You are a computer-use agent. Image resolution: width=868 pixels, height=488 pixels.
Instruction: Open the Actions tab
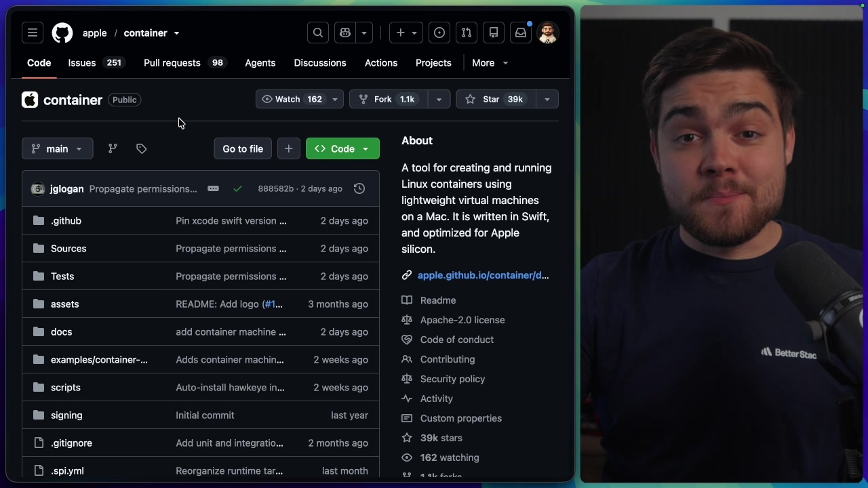click(x=381, y=63)
